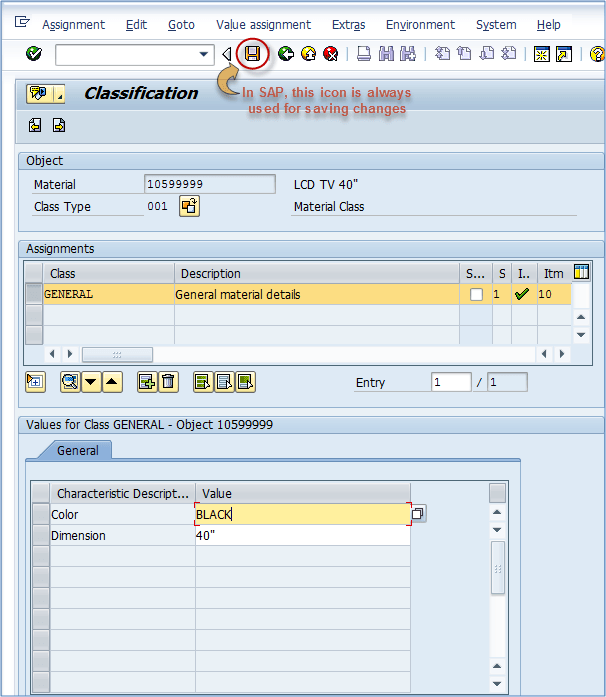This screenshot has height=697, width=606.
Task: Select the General tab
Action: tap(77, 450)
